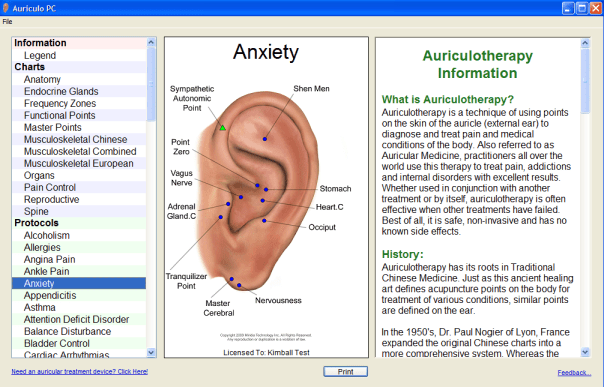The image size is (604, 387).
Task: Click the Feedback link
Action: coord(574,373)
